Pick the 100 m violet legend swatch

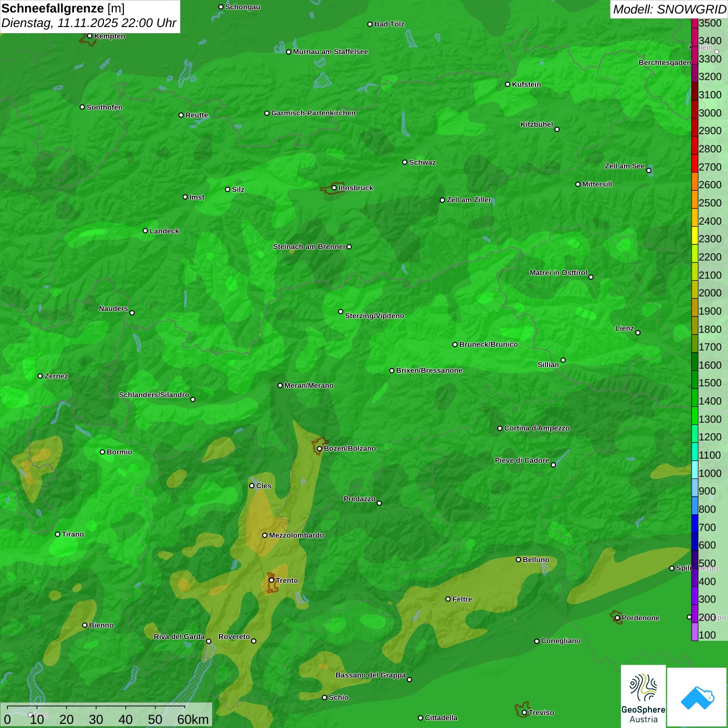click(695, 632)
